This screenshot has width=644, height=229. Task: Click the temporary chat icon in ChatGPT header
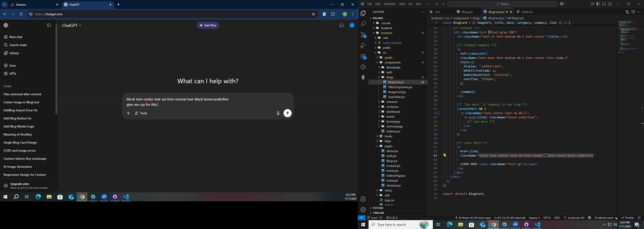point(341,25)
